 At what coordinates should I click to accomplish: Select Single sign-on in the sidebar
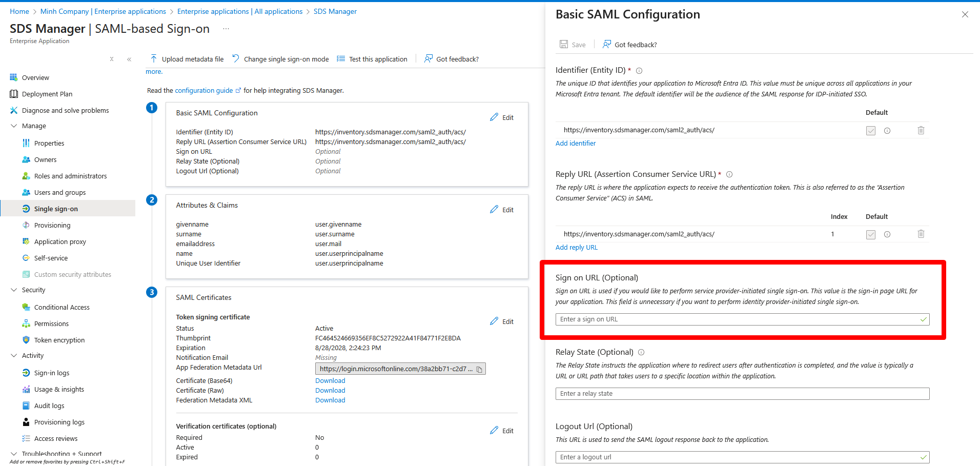click(x=68, y=209)
